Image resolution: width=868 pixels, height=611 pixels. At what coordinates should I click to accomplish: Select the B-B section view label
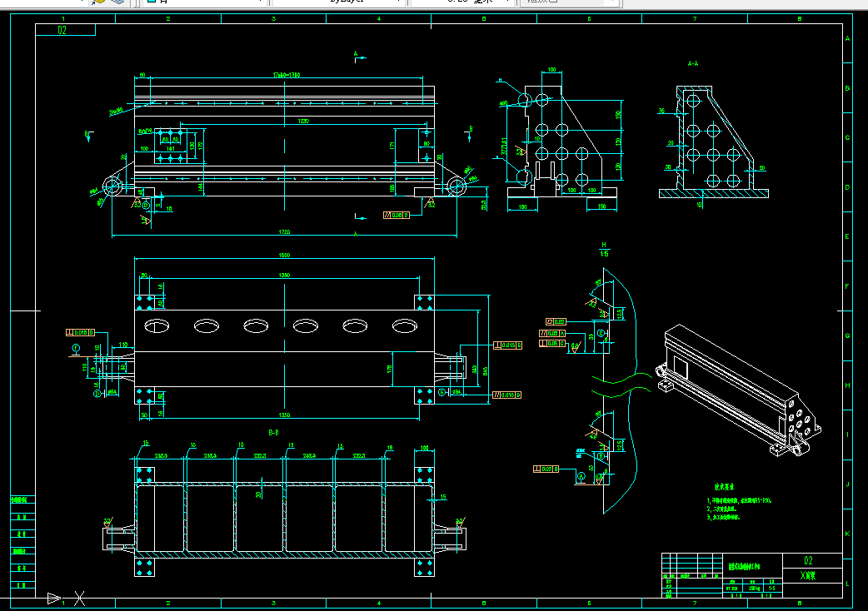point(273,432)
